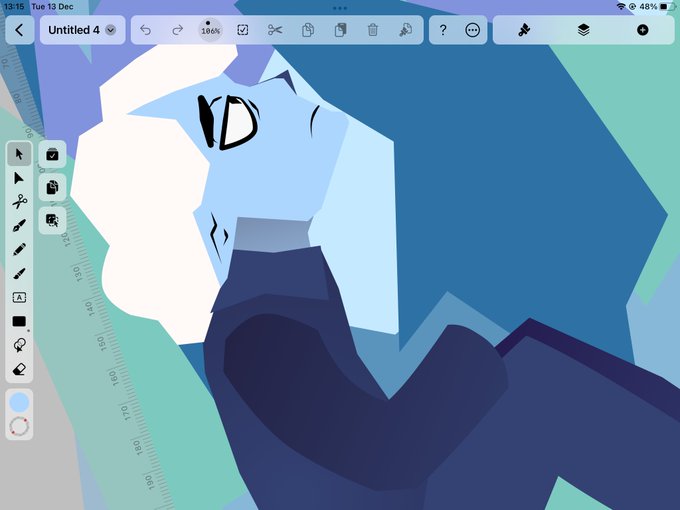
Task: Select the Shape Builder tool
Action: [x=19, y=345]
